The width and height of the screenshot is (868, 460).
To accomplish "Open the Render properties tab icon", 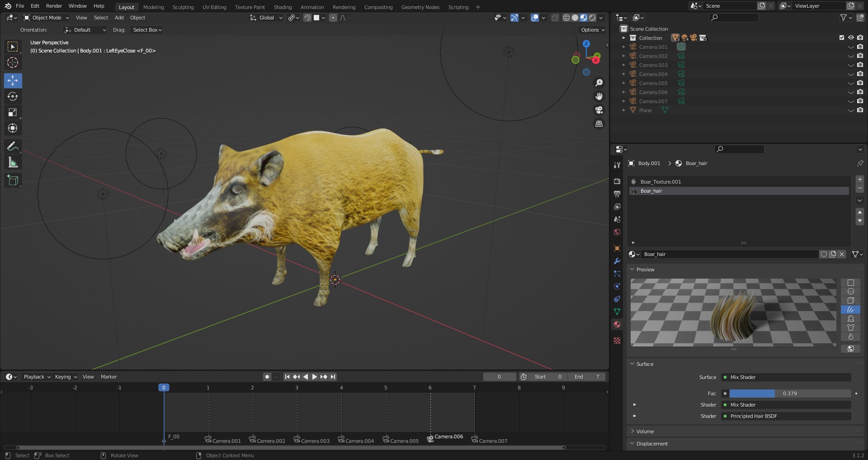I will tap(617, 181).
